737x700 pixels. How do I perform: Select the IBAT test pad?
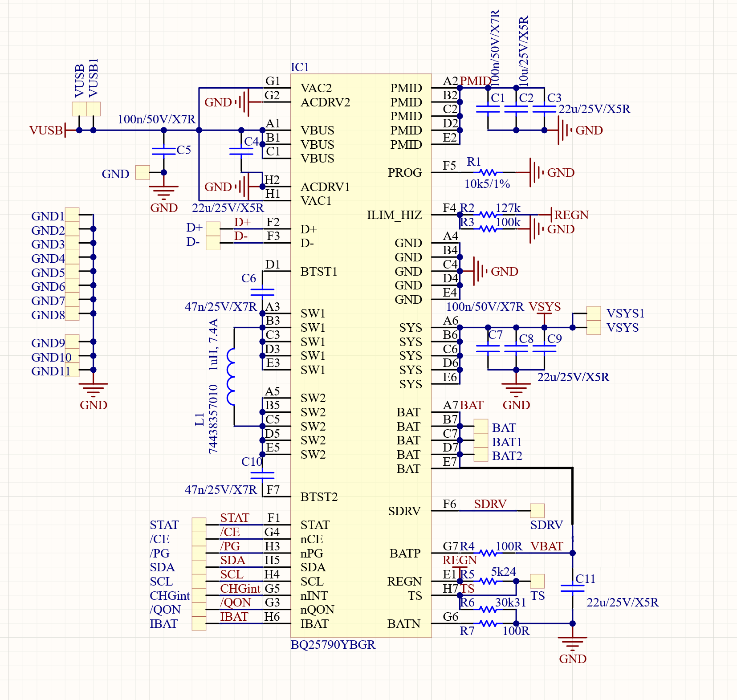(x=199, y=623)
